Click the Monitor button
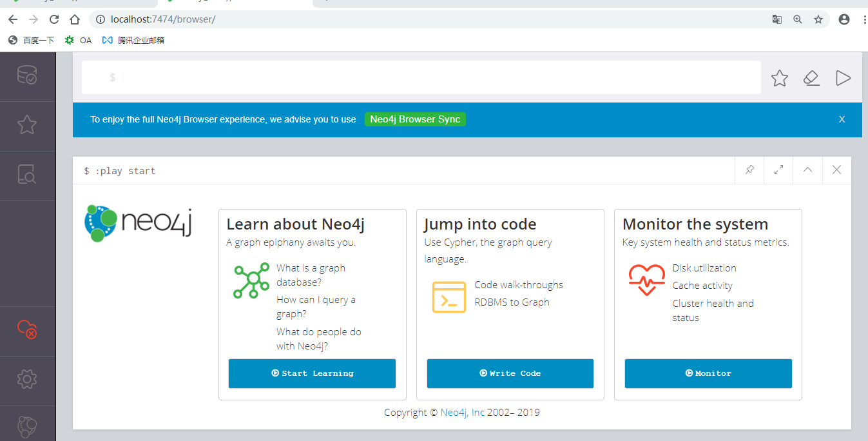Screen dimensions: 868x441 pos(708,373)
